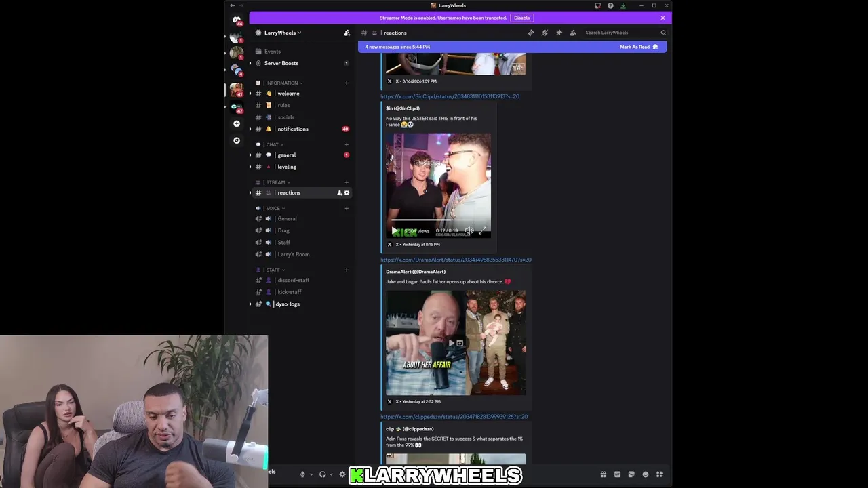Open the sticker picker icon
Screen dimensions: 868x488
tap(631, 474)
